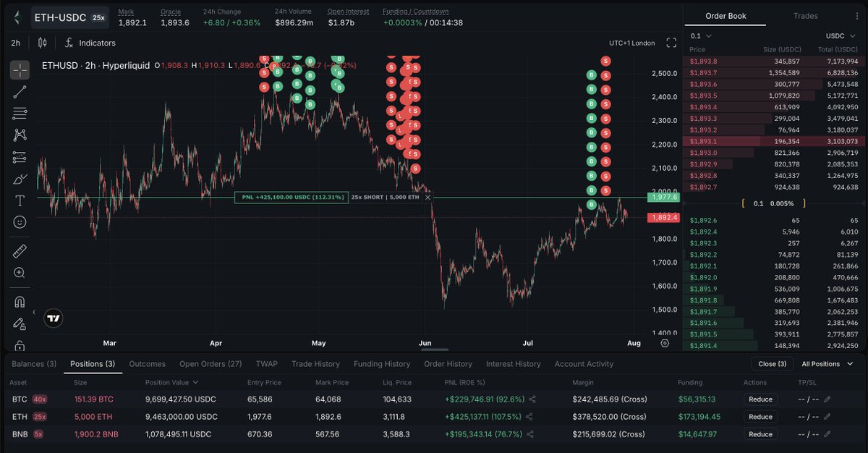Open the Open Orders (27) tab
This screenshot has width=868, height=453.
[x=210, y=364]
